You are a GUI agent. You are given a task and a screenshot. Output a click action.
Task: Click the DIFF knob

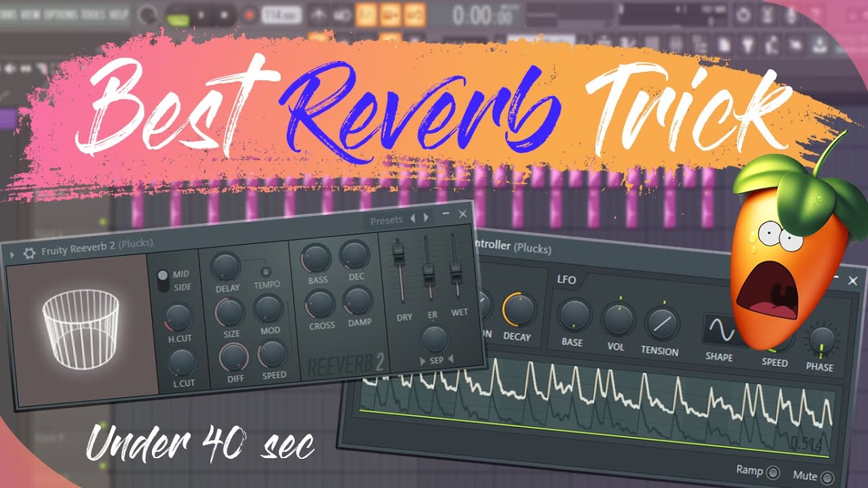pos(233,356)
